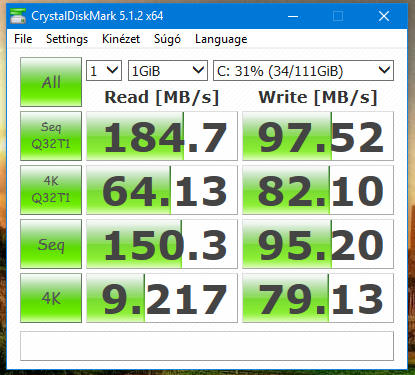Click the Seq Q32T1 read value 184.7
The image size is (415, 375).
162,136
